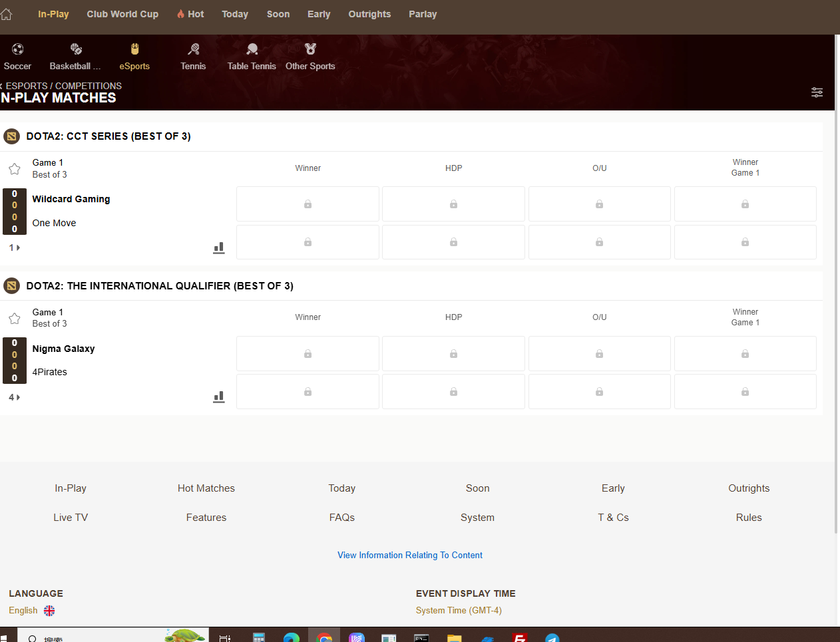Click locked Winner odds for Nigma Galaxy
840x642 pixels.
[308, 353]
